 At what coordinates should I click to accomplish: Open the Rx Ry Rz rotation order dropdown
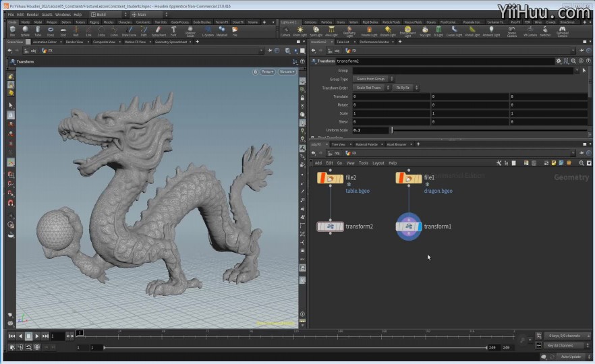click(x=405, y=88)
